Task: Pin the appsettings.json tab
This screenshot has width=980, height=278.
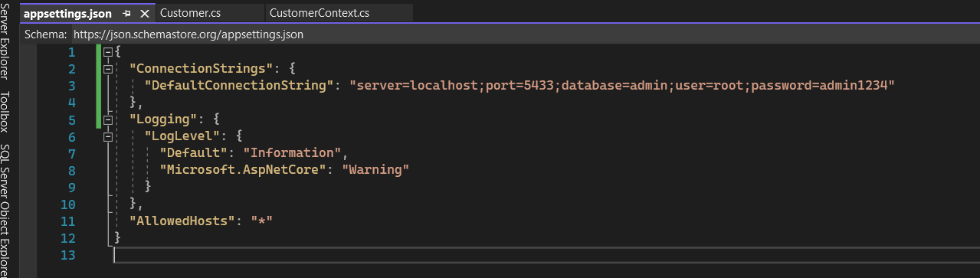Action: pyautogui.click(x=126, y=14)
